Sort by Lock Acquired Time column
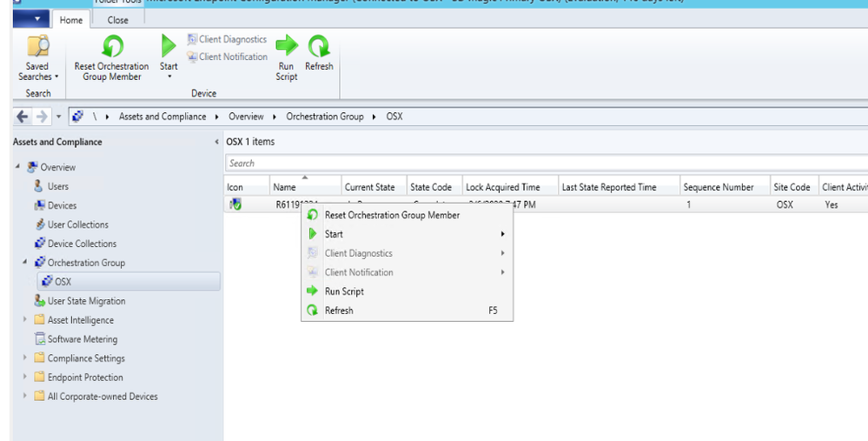The image size is (868, 441). [510, 187]
